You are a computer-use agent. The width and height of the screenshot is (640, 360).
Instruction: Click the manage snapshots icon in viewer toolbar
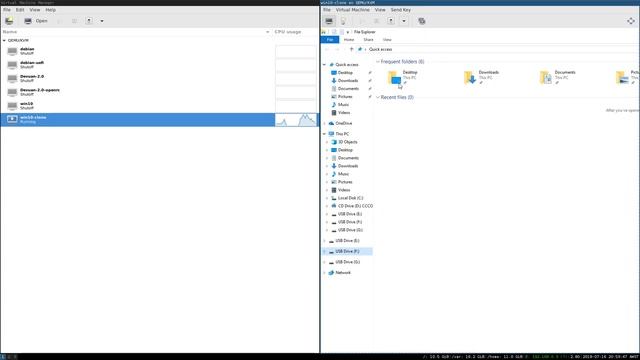pos(422,21)
